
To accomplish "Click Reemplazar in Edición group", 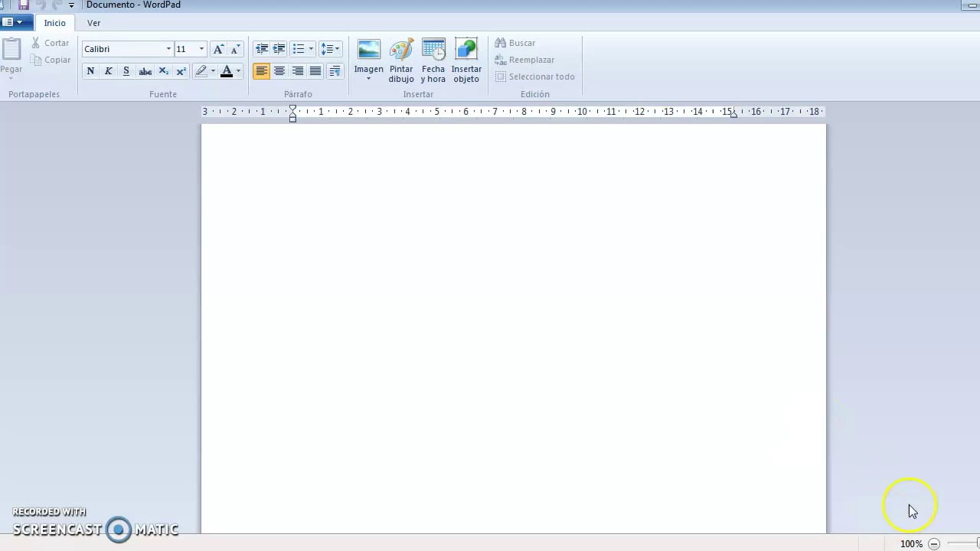I will [524, 60].
